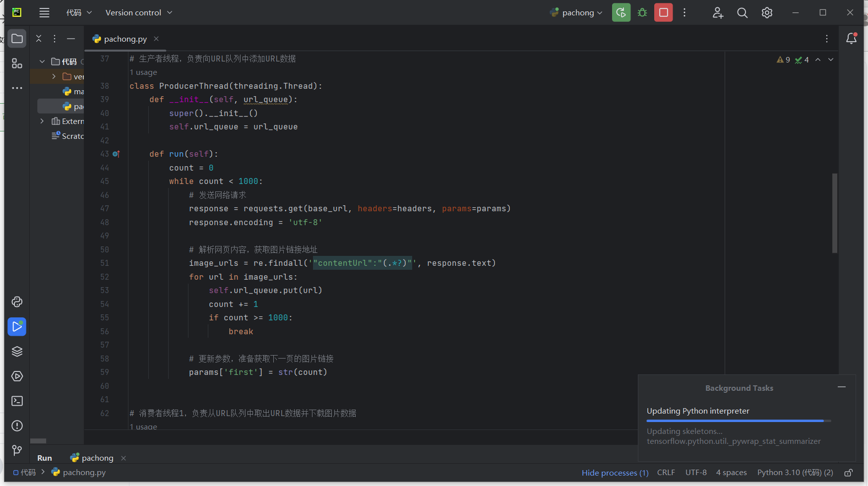The image size is (868, 486).
Task: Open editor tab options vertical dots
Action: pos(827,39)
